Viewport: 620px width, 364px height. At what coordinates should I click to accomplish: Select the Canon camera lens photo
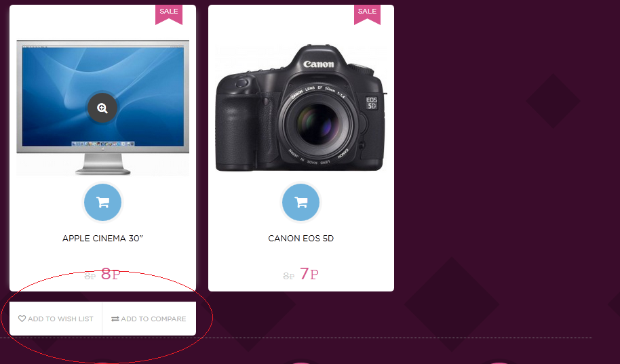click(318, 123)
